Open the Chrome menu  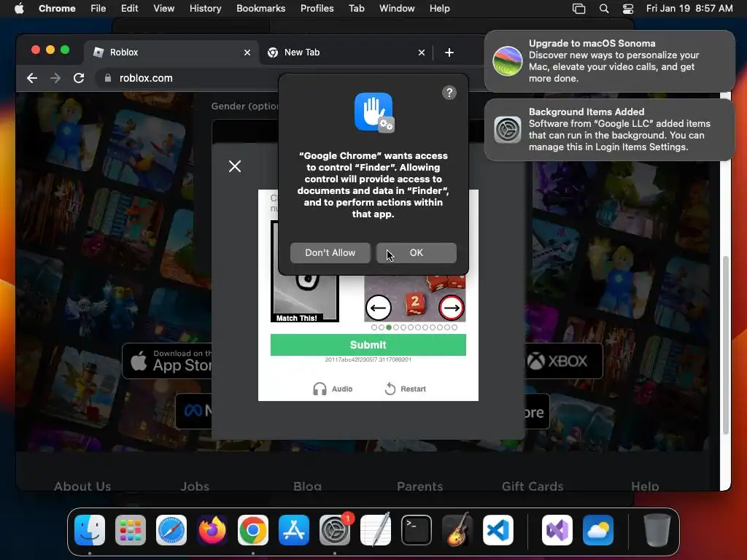(57, 9)
